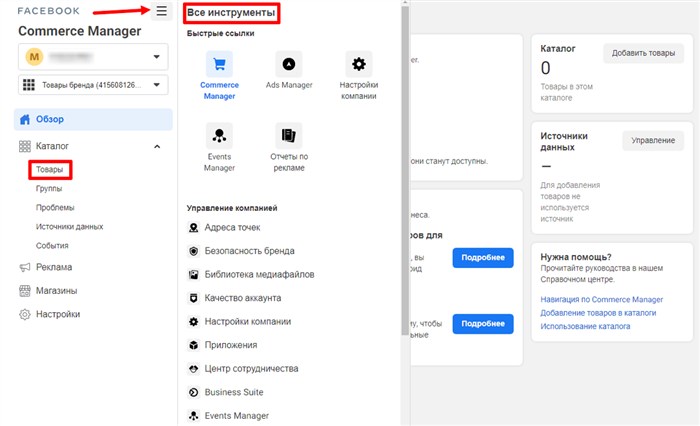This screenshot has height=426, width=700.
Task: Click the lower Подробнее button
Action: (483, 324)
